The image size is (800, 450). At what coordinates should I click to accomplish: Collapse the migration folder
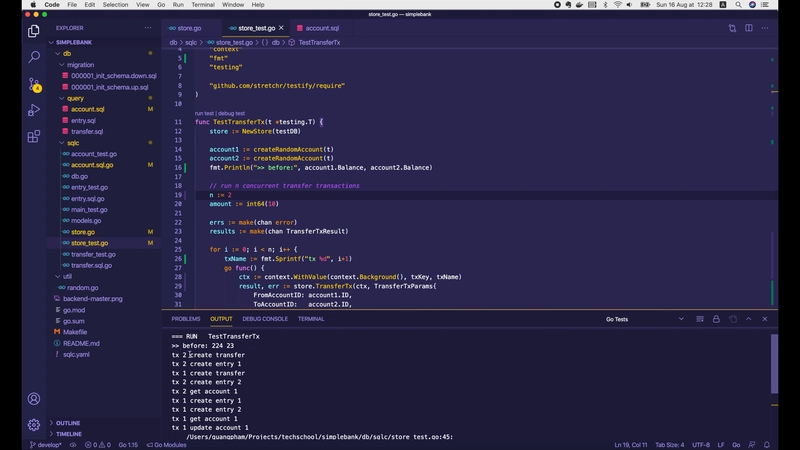pyautogui.click(x=80, y=64)
